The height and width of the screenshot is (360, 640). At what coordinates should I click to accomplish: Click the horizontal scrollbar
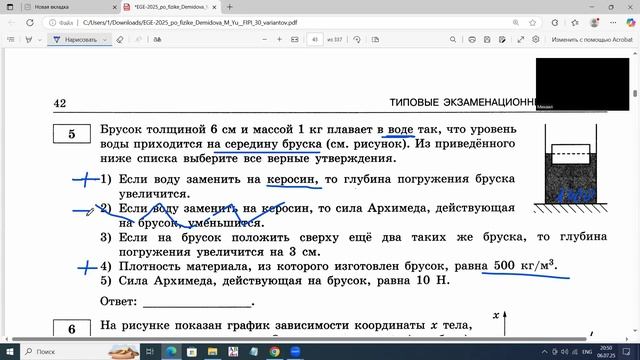point(299,339)
